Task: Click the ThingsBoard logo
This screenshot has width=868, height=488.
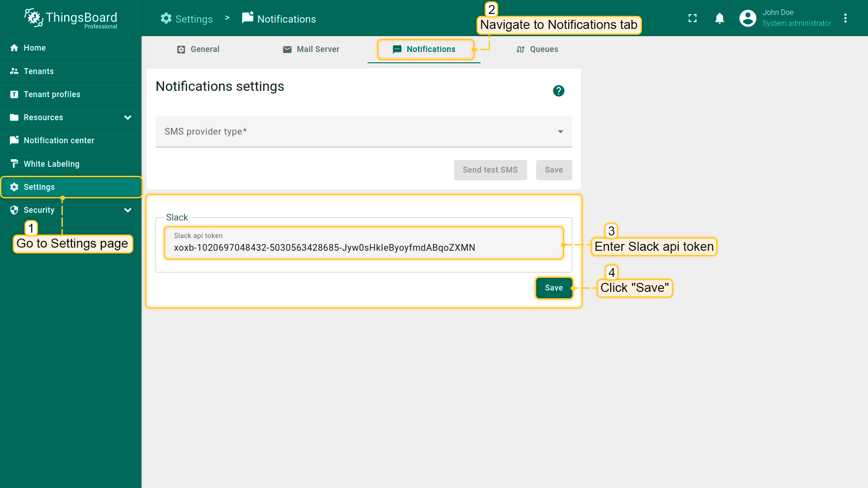Action: [71, 18]
